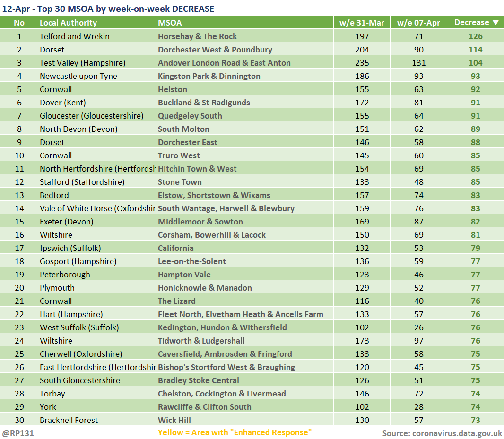Viewport: 504px width, 439px height.
Task: Click the Peterborough local authority cell
Action: click(x=65, y=275)
